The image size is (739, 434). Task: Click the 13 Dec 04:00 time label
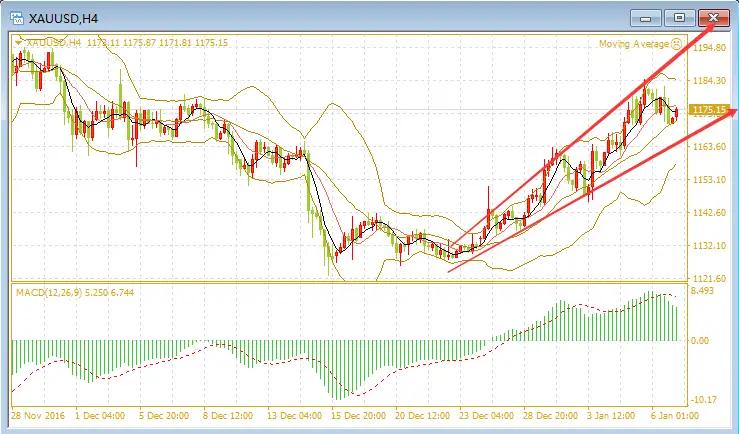pyautogui.click(x=294, y=416)
